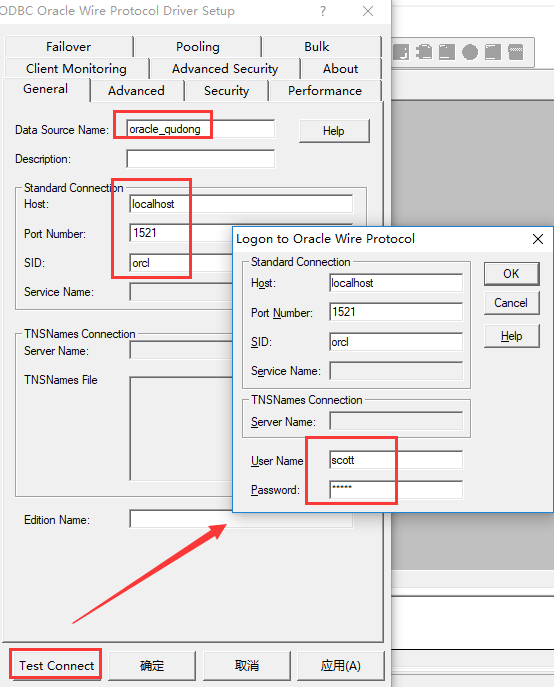554x687 pixels.
Task: Click the Service Name field in Driver Setup
Action: pos(181,292)
